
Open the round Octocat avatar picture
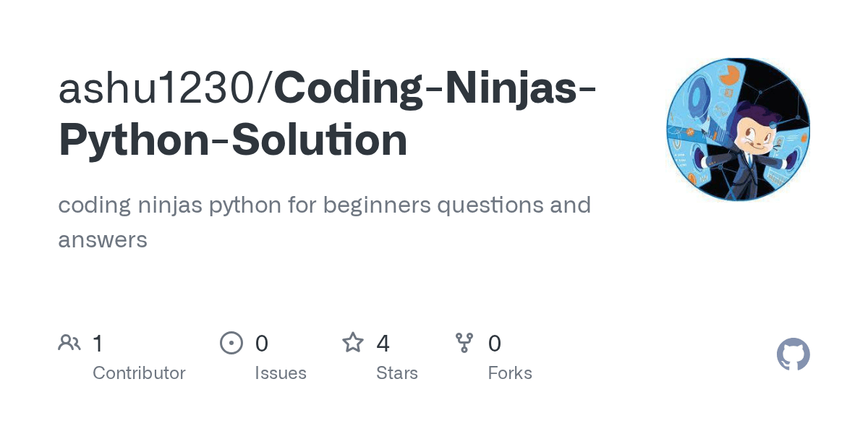coord(738,129)
